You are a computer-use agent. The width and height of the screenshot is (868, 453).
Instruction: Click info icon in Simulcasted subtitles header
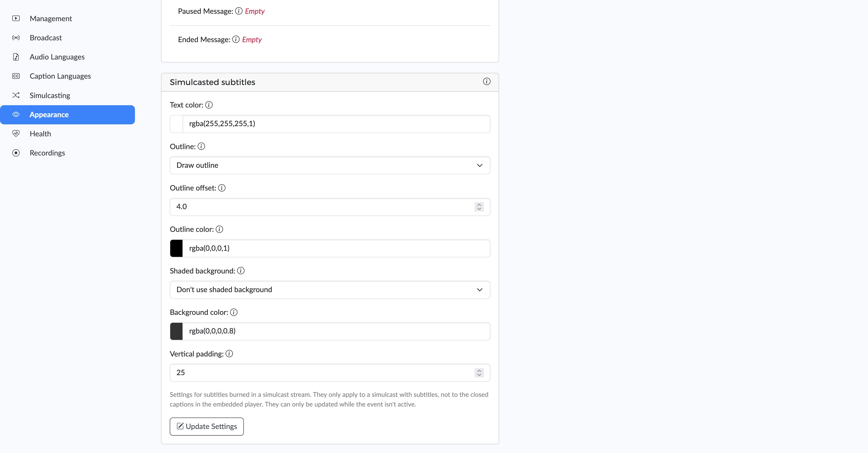pos(487,81)
